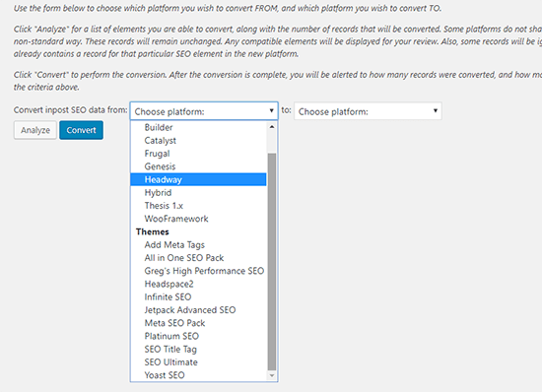This screenshot has height=392, width=542.
Task: Select SEO Title Tag option
Action: tap(198, 350)
